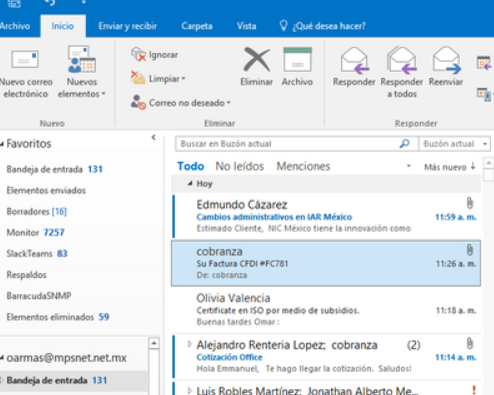Create a Nuevo correo electrónico
The height and width of the screenshot is (395, 494).
click(x=26, y=73)
